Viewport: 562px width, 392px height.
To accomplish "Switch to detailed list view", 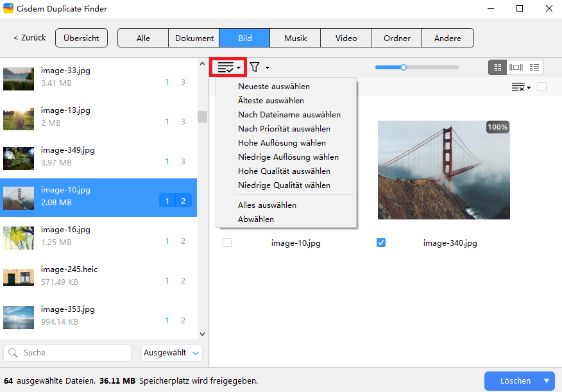I will pyautogui.click(x=534, y=67).
